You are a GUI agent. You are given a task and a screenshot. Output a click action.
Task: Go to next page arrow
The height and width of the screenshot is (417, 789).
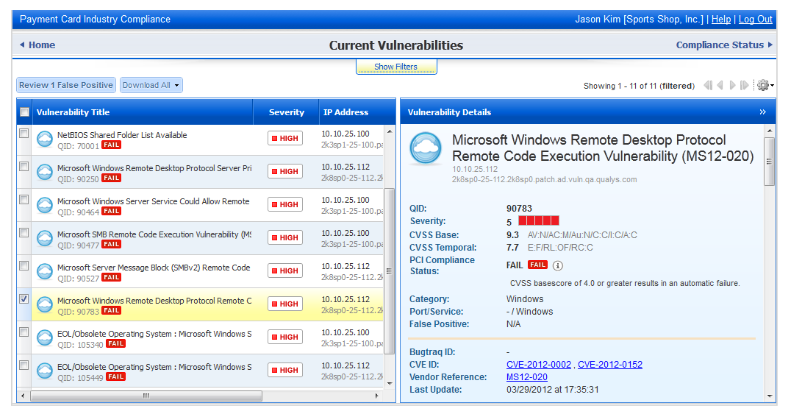point(733,86)
